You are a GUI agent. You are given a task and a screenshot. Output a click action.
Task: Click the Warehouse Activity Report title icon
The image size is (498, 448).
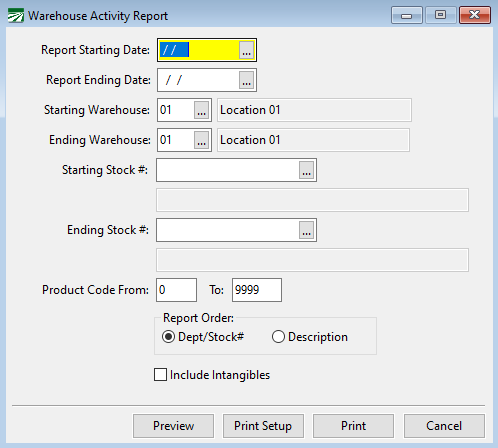[16, 16]
